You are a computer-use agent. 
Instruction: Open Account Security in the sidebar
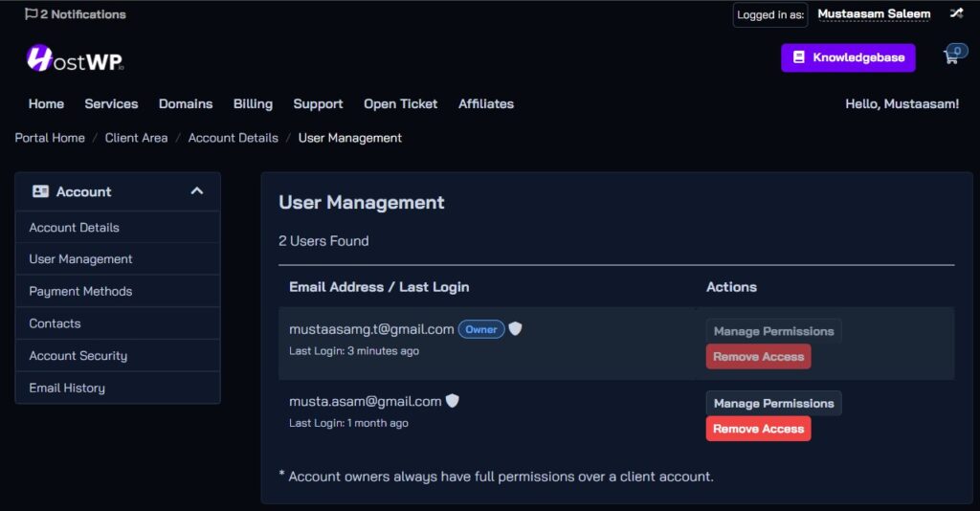tap(118, 355)
